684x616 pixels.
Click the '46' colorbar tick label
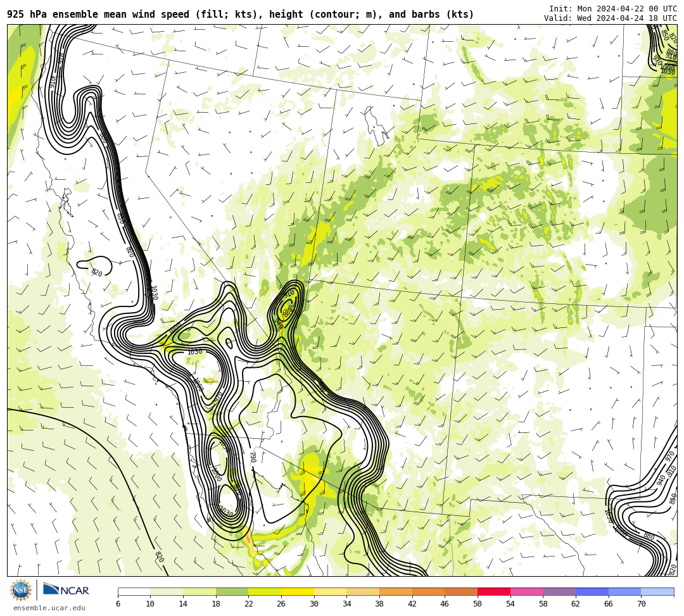point(445,604)
